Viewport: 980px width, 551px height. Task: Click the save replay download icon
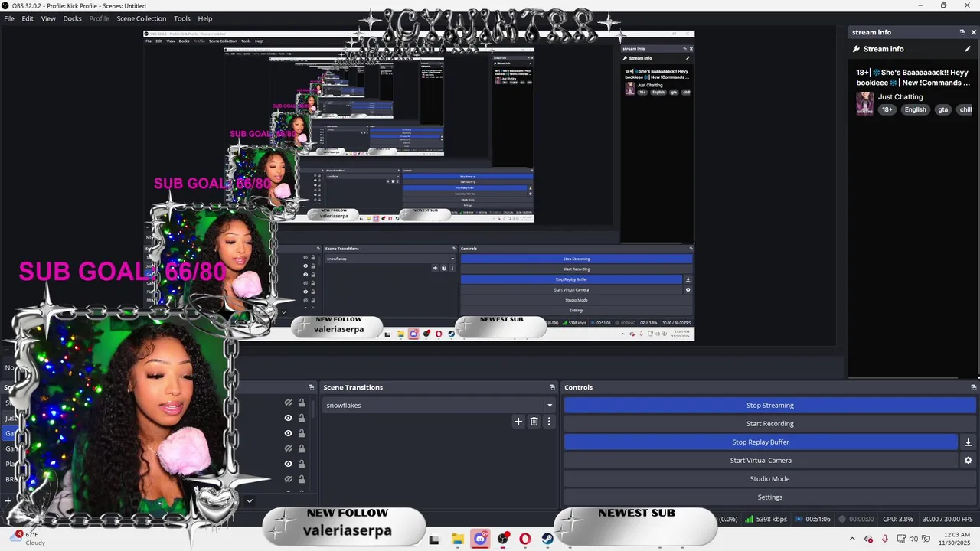click(968, 442)
